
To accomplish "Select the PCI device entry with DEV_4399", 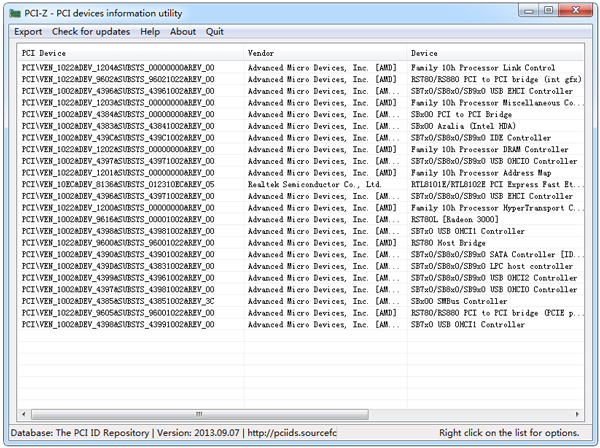I will 118,278.
